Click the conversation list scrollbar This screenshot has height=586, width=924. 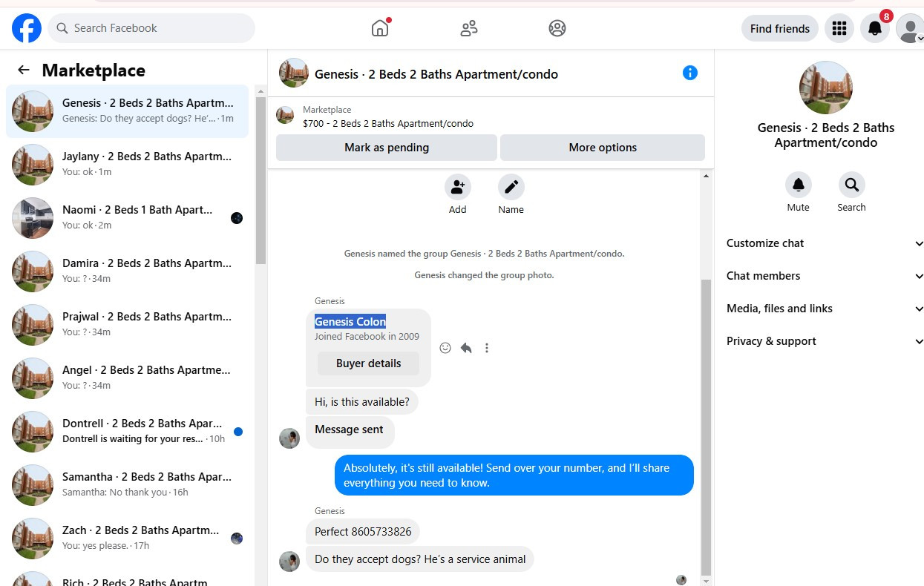pyautogui.click(x=261, y=180)
